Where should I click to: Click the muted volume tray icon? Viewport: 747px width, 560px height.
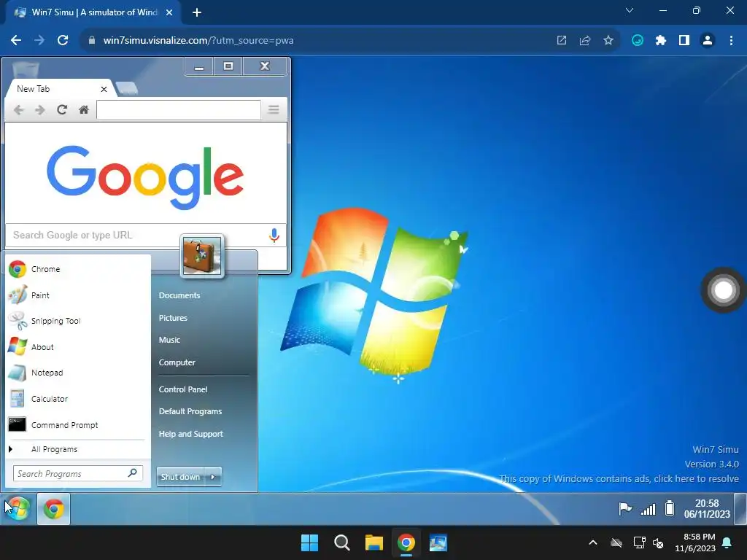[659, 542]
